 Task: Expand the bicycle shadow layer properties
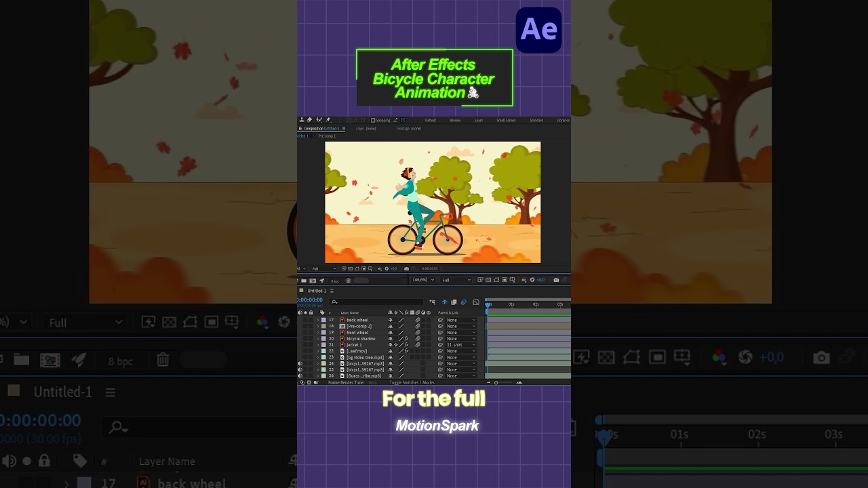click(318, 339)
